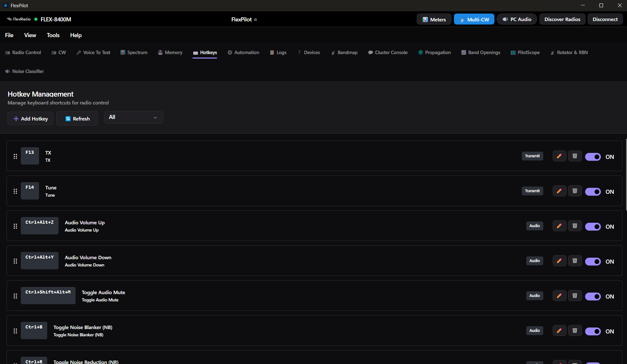The height and width of the screenshot is (364, 627).
Task: Edit the Toggle Noise Blanker hotkey
Action: pos(559,331)
